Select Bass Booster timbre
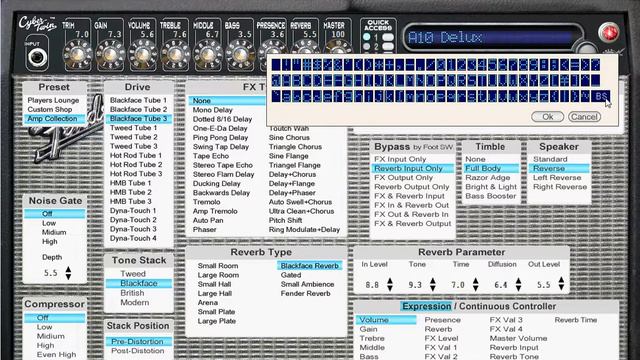This screenshot has width=640, height=360. [x=491, y=196]
